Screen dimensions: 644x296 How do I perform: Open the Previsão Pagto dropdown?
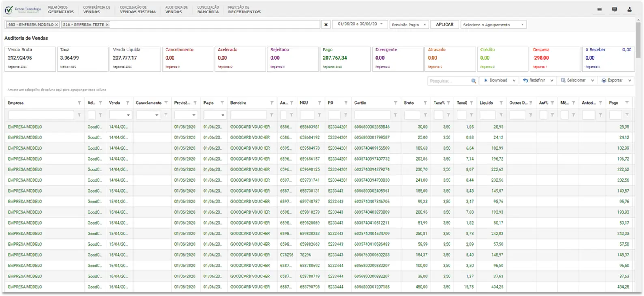(409, 25)
